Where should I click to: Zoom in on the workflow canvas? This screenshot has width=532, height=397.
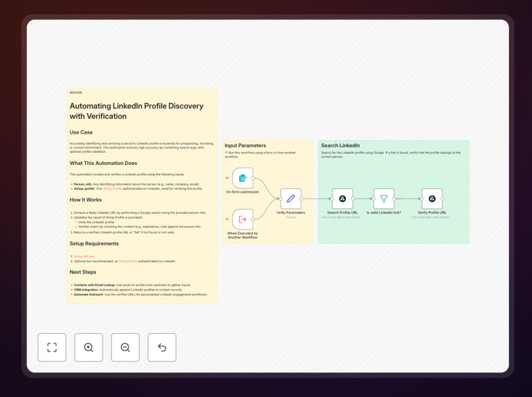(x=88, y=347)
